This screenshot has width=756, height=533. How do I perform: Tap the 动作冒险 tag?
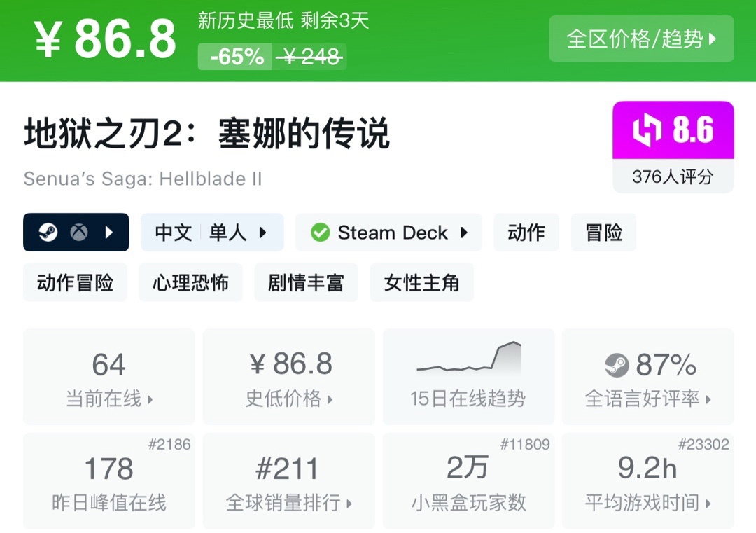coord(75,283)
